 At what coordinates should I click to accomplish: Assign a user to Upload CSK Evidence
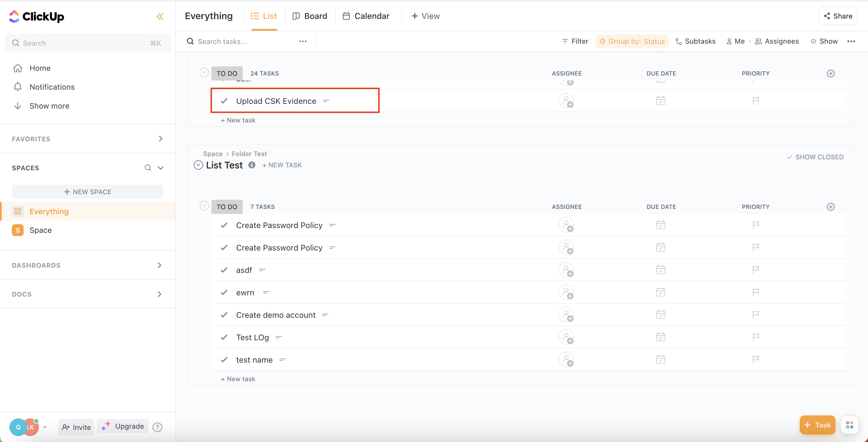tap(567, 101)
